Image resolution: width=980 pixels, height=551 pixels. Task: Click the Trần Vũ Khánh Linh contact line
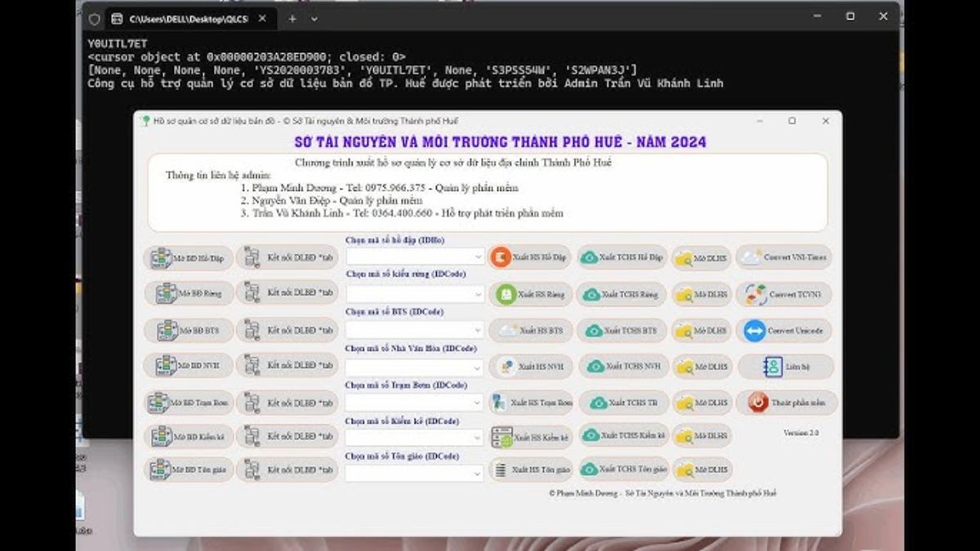click(x=402, y=214)
